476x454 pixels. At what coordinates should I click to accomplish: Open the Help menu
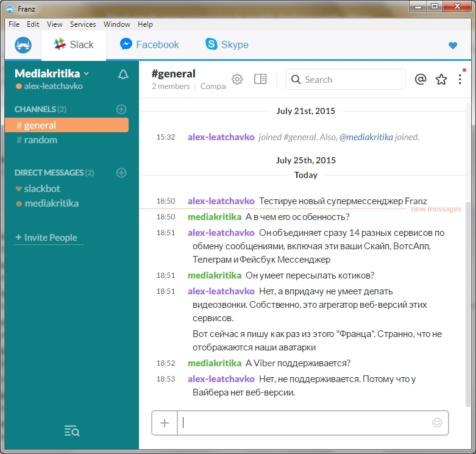(145, 24)
